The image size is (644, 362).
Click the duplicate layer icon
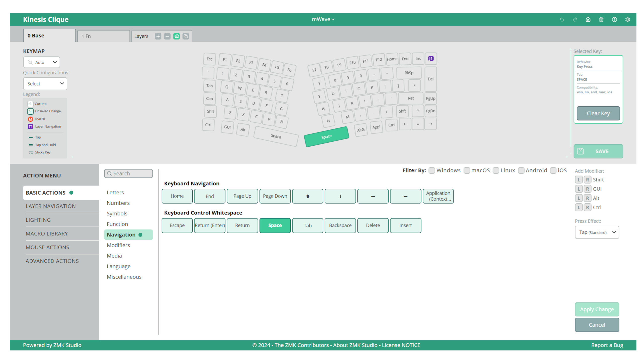click(186, 36)
